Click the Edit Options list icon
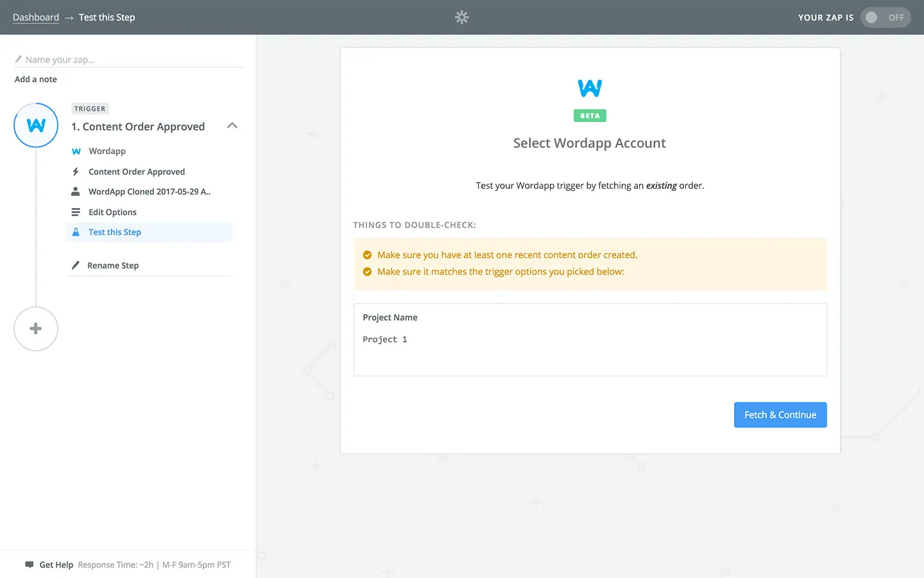 76,212
